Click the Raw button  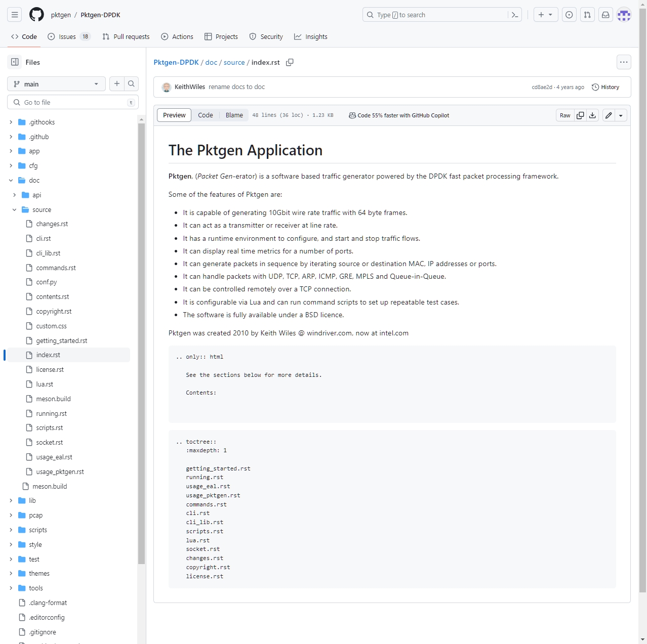pos(565,115)
